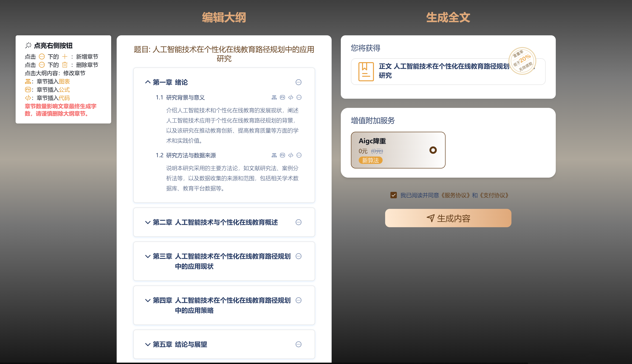The height and width of the screenshot is (364, 632).
Task: Expand 第五章 结论与展望 chapter
Action: tap(148, 344)
